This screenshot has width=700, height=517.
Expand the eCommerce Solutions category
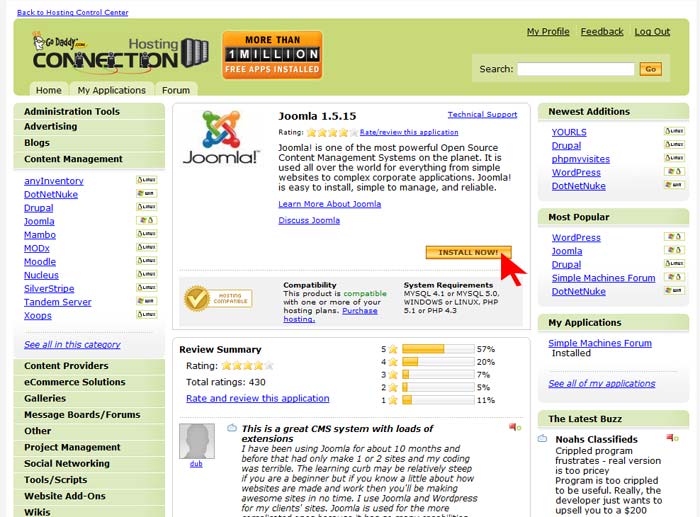coord(89,382)
